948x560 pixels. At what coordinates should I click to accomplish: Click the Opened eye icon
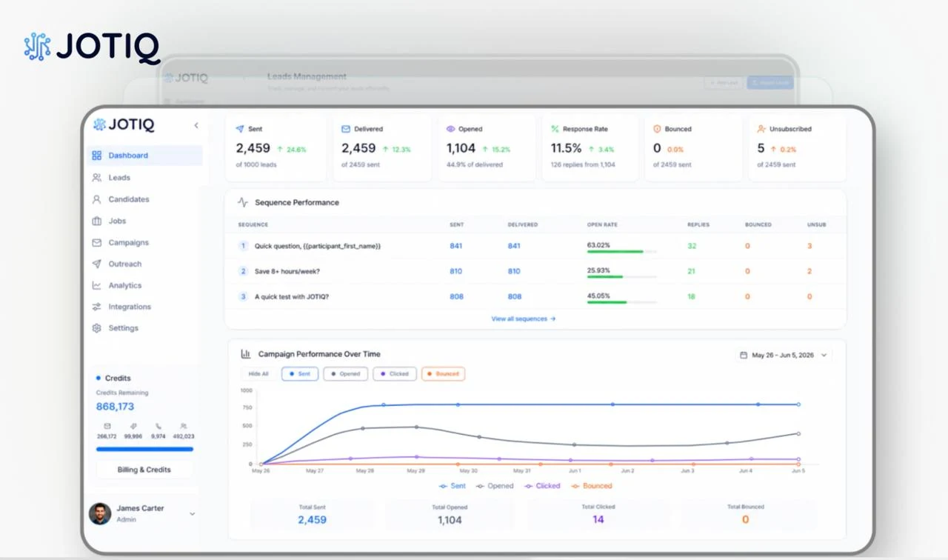[450, 129]
